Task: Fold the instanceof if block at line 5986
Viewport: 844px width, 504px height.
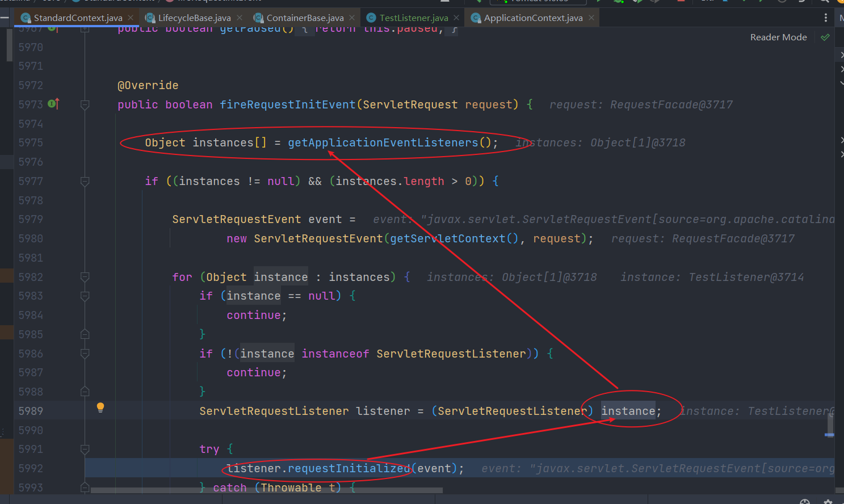Action: click(85, 354)
